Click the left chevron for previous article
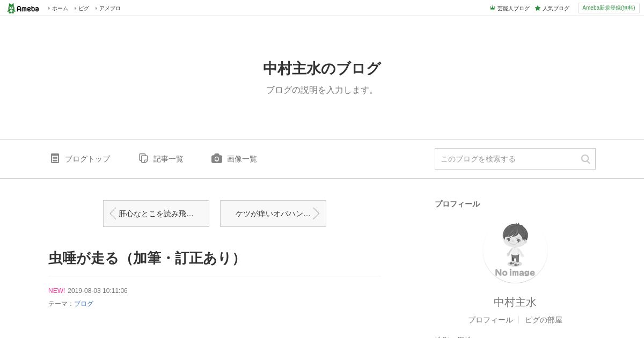 (x=113, y=214)
